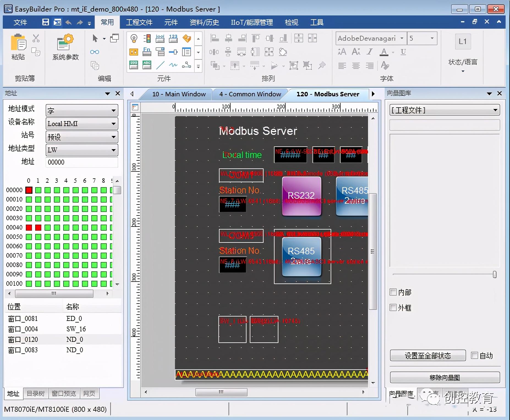The width and height of the screenshot is (510, 420).
Task: Select the arrow pointer tool
Action: click(x=95, y=38)
